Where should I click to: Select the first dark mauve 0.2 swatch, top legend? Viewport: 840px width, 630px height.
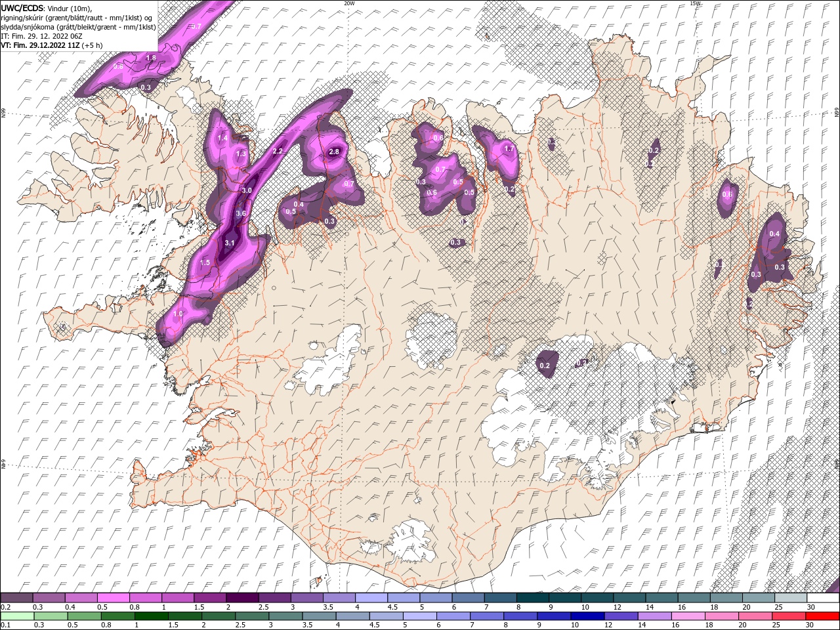click(x=16, y=598)
